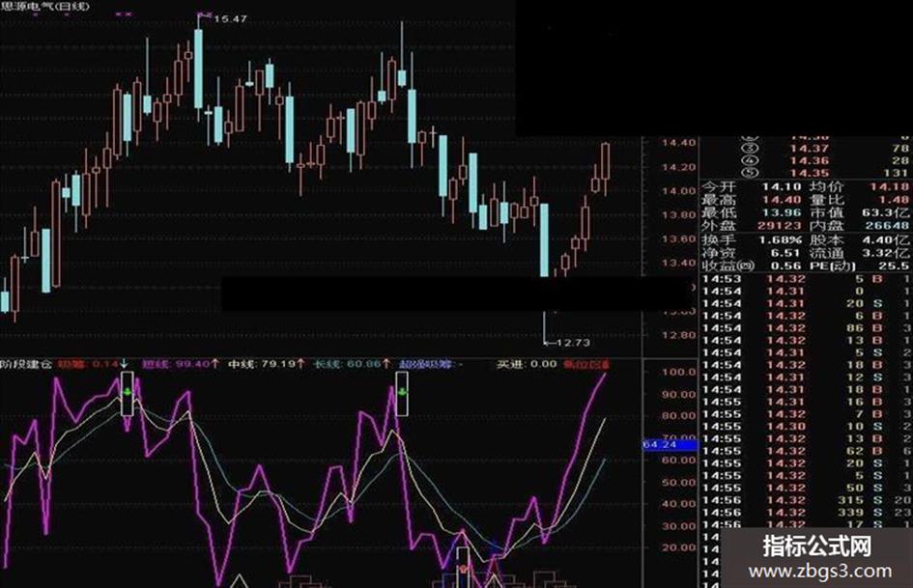Select the 14:56 trade row with 315 S
This screenshot has width=913, height=588.
(x=806, y=500)
